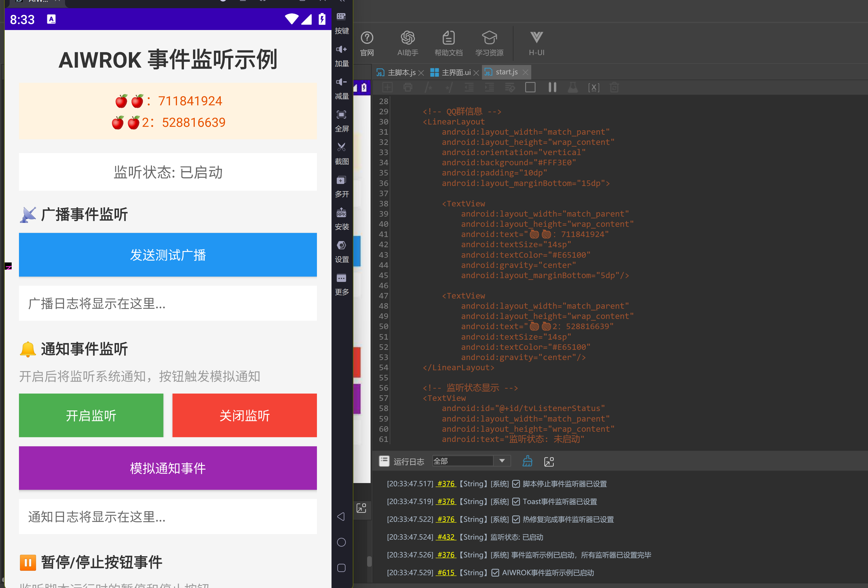Click the 监听状态: 已启动 status label
This screenshot has height=588, width=868.
pyautogui.click(x=168, y=172)
